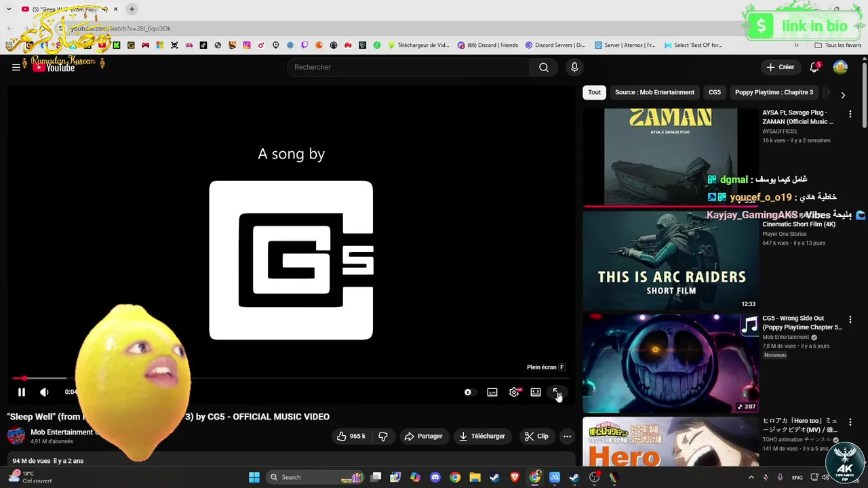Open Select 'Best Of' for... bookmark
868x488 pixels.
693,45
